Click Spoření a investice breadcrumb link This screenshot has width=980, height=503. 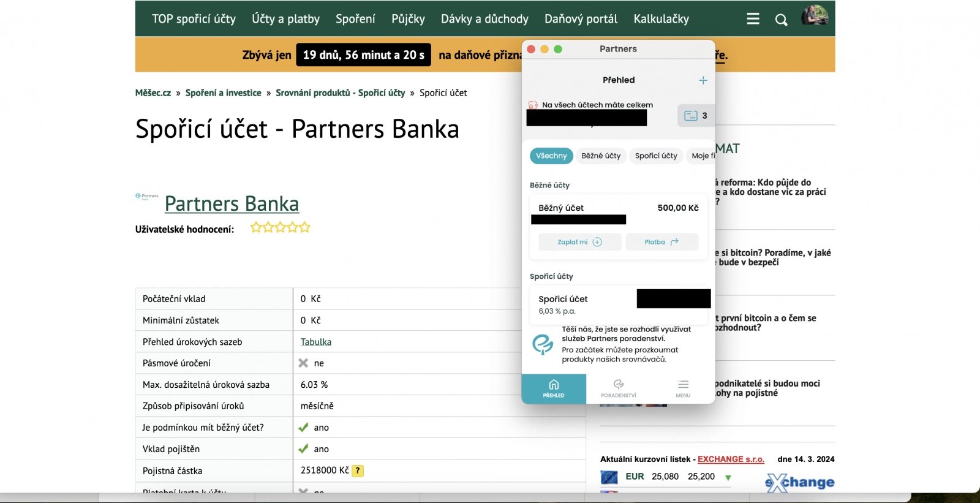click(x=223, y=93)
